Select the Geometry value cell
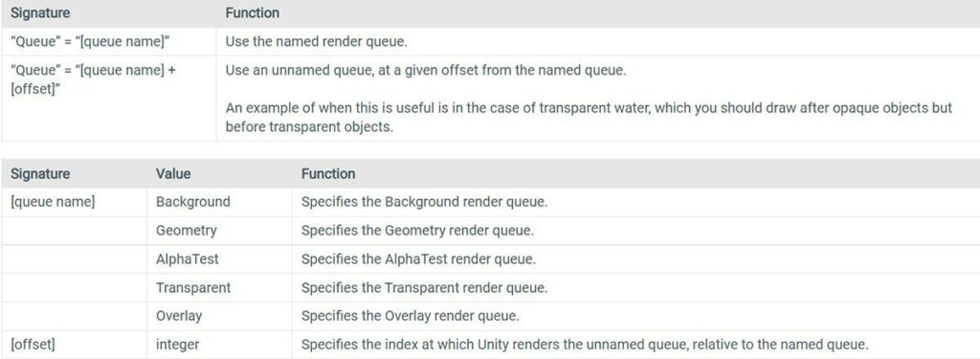Screen dimensions: 980x359 click(219, 231)
